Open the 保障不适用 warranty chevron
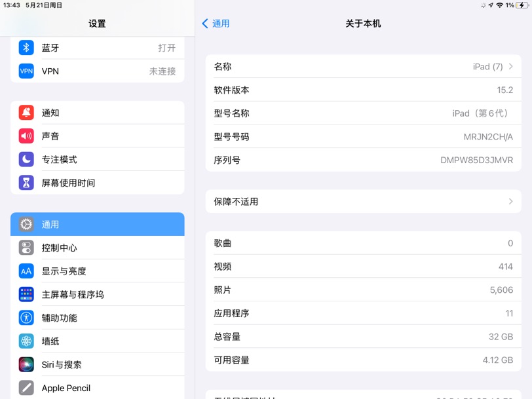The width and height of the screenshot is (532, 399). pos(510,202)
